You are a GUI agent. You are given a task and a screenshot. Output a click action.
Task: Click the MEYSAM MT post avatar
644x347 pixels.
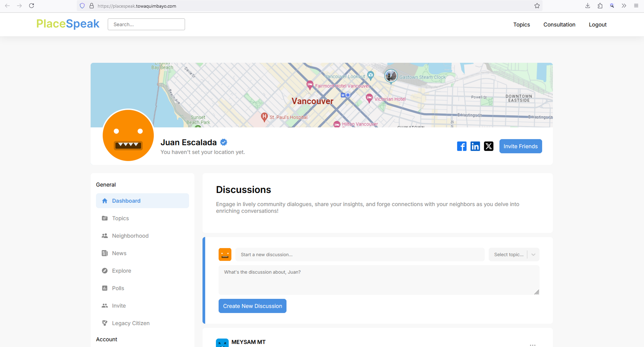point(222,343)
